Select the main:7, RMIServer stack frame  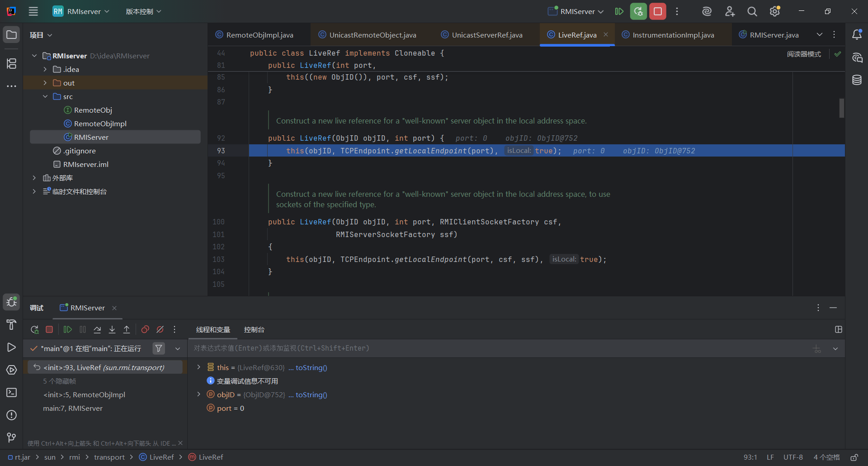73,408
